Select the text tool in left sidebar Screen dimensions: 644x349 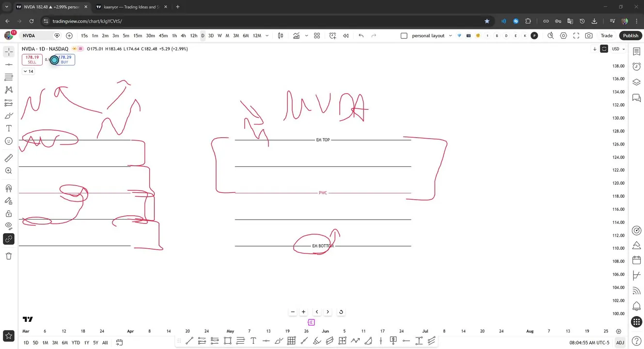[9, 128]
